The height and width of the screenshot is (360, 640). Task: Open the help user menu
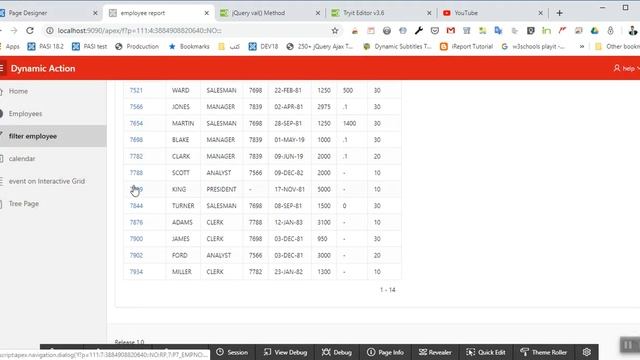coord(626,68)
